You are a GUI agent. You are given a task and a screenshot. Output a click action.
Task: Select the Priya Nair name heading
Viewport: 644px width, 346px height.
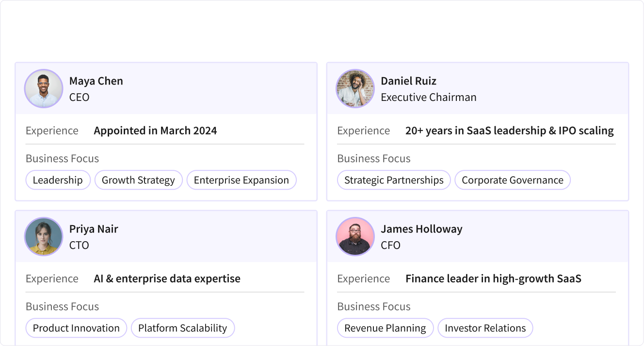click(94, 229)
